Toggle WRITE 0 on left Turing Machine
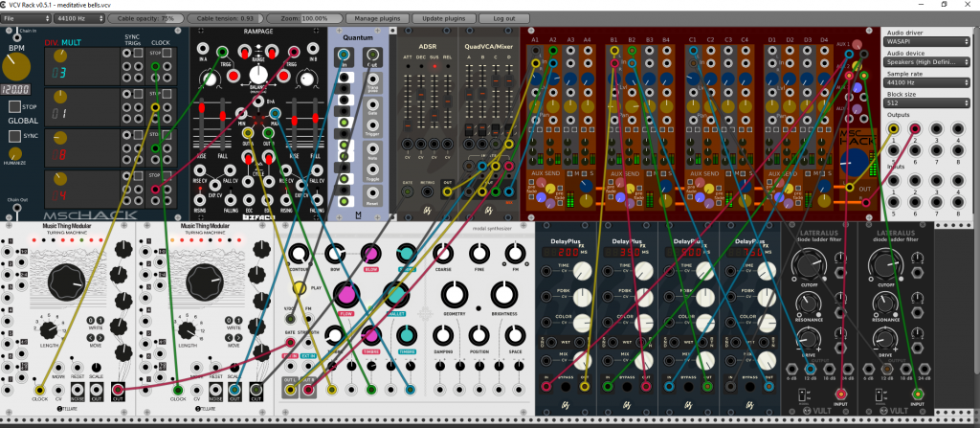980x428 pixels. pos(91,320)
